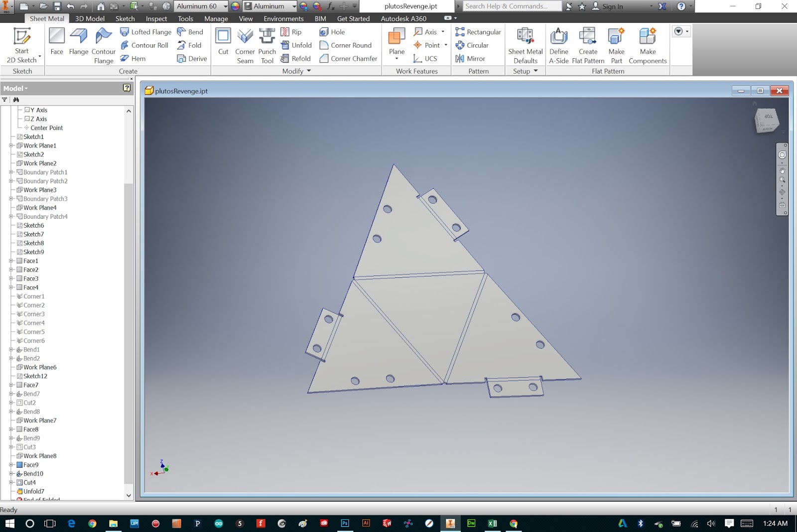This screenshot has height=532, width=797.
Task: Select the Unfold tool
Action: coord(296,45)
